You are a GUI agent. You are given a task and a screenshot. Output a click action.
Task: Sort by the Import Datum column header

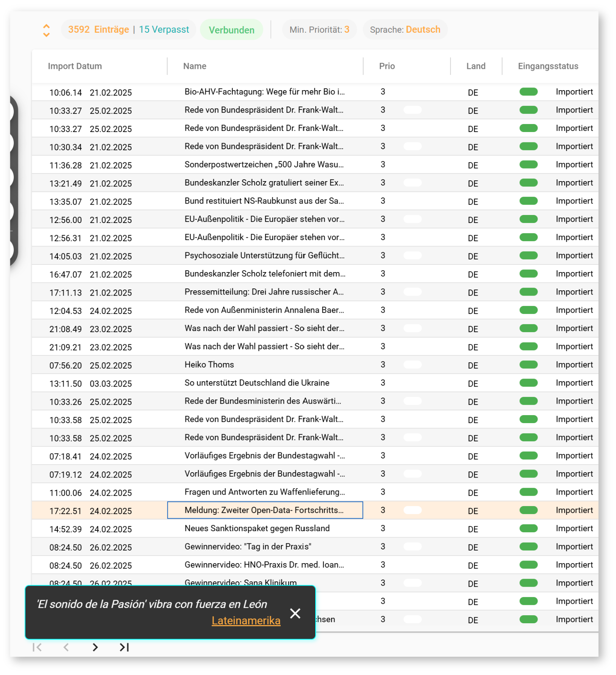pos(75,66)
